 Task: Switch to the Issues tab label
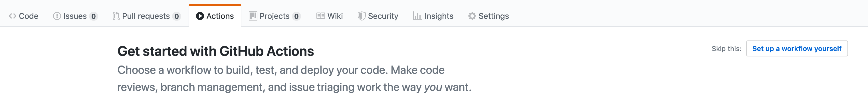pyautogui.click(x=75, y=16)
